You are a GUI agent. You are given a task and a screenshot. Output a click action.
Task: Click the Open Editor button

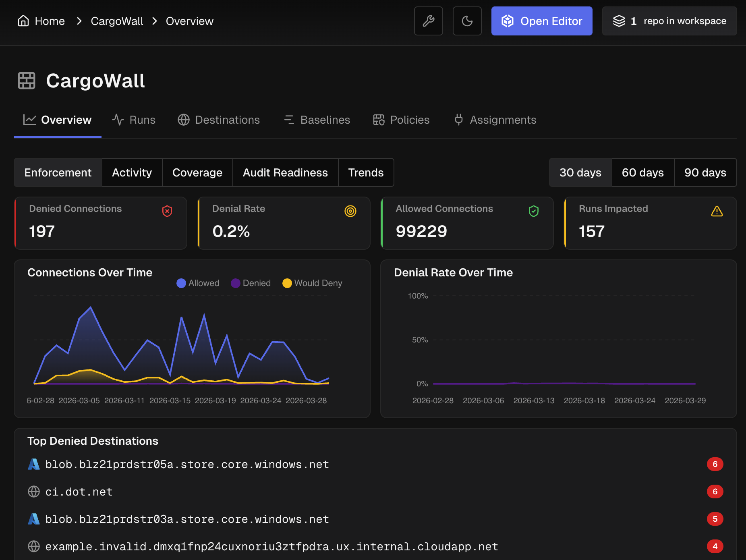(541, 21)
